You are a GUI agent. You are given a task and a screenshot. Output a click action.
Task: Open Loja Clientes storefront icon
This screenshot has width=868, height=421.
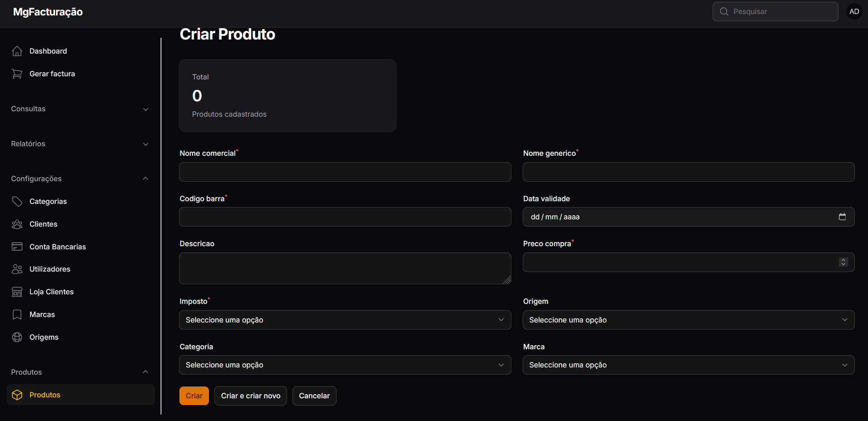click(17, 292)
